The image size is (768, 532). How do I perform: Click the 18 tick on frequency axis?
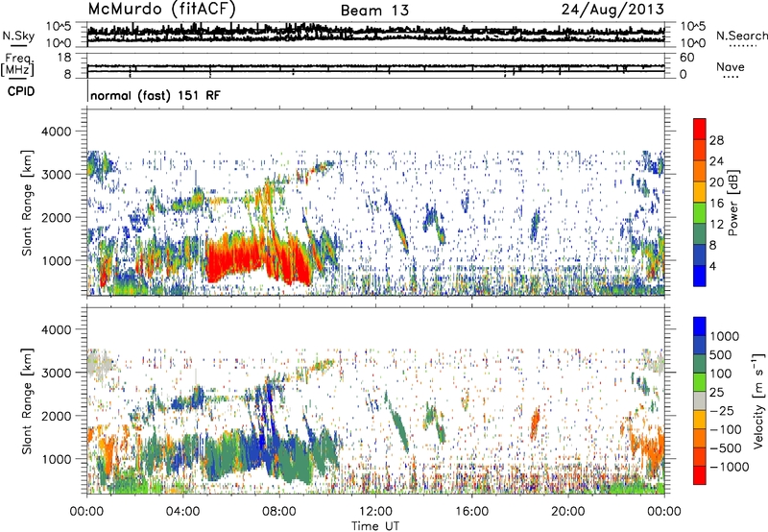(x=64, y=58)
